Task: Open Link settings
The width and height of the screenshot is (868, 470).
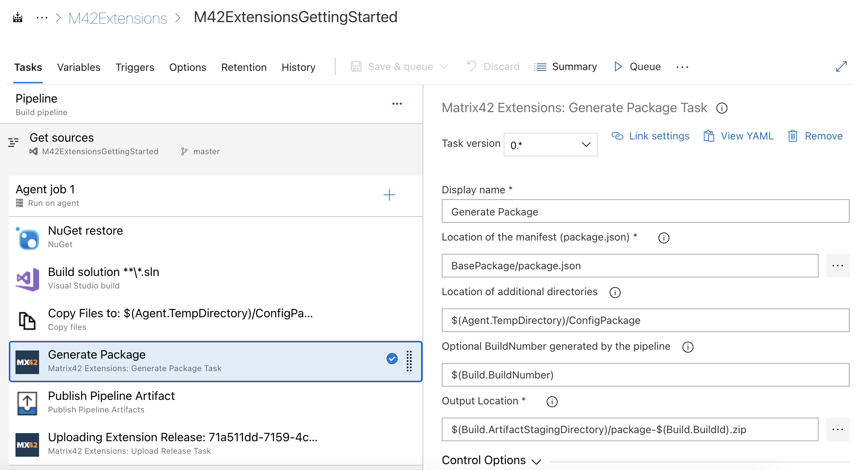Action: [659, 136]
